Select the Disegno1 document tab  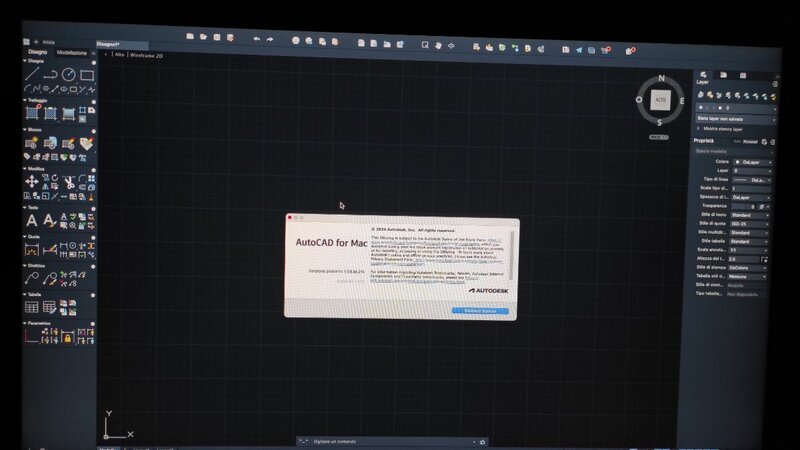click(x=122, y=45)
